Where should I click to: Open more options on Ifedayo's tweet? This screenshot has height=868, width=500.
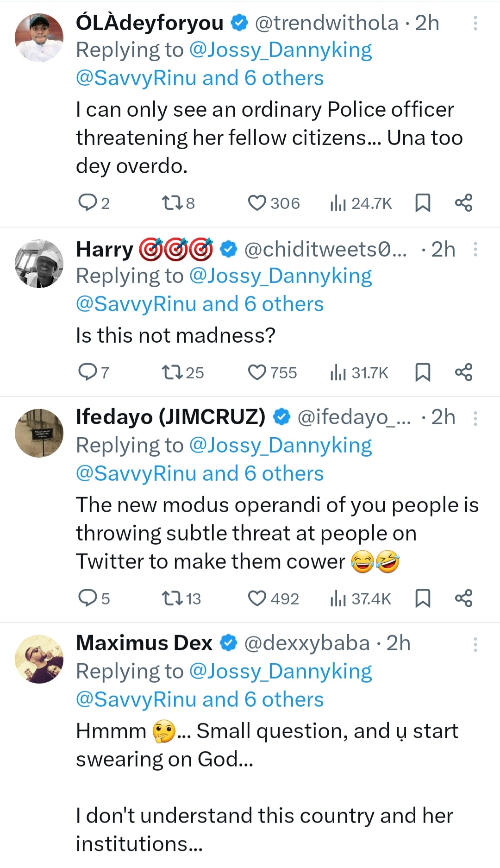pos(475,419)
